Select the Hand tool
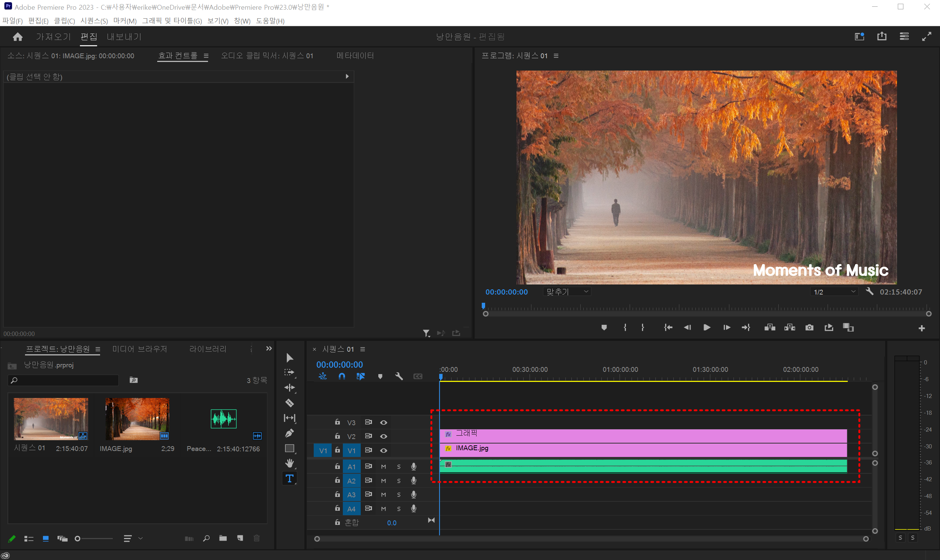Screen dimensions: 940x560 289,463
